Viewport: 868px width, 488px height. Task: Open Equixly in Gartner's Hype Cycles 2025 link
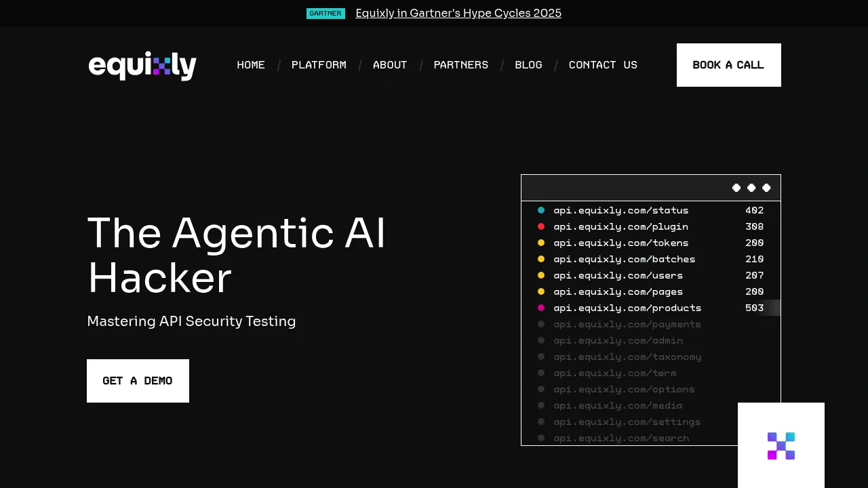click(x=458, y=14)
